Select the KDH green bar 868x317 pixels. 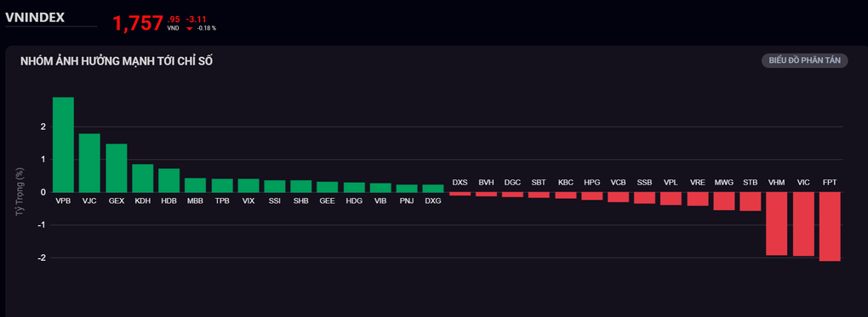[x=142, y=178]
